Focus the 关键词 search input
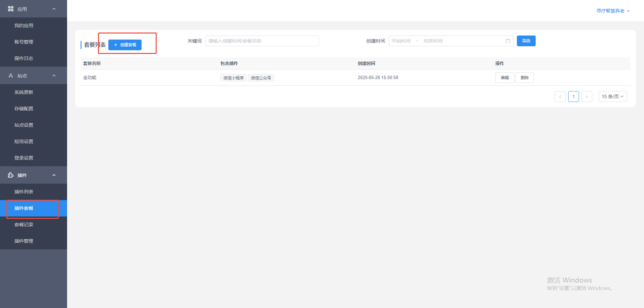 262,41
